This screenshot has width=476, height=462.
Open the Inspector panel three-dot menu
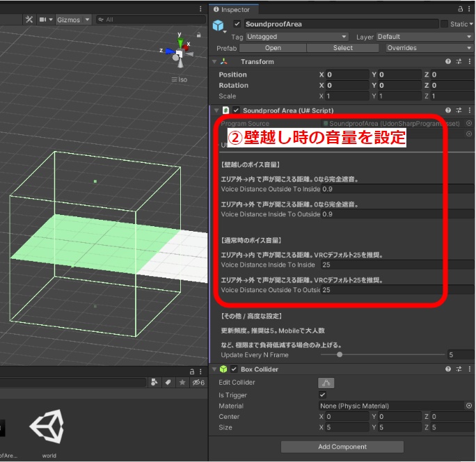click(x=469, y=9)
